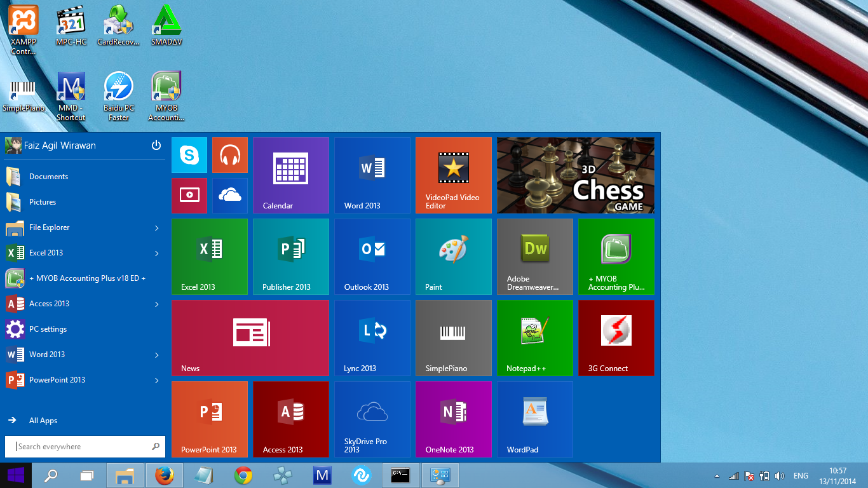Expand the Access 2013 jump list arrow

157,304
